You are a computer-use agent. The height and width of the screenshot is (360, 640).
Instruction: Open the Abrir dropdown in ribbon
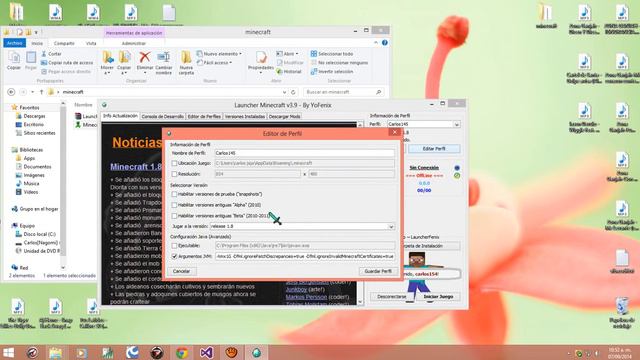[x=287, y=54]
